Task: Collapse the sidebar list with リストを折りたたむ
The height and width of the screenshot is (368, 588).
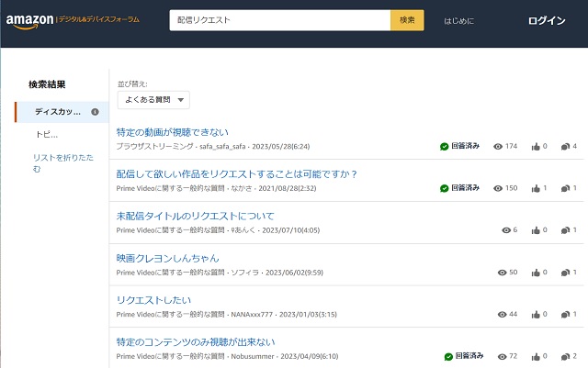Action: (x=63, y=163)
